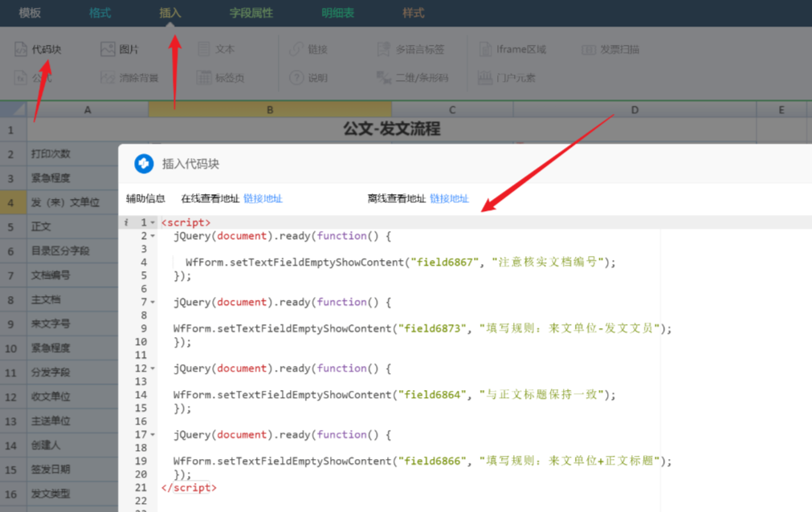Select the 插入 tab
The image size is (812, 512).
pos(169,13)
